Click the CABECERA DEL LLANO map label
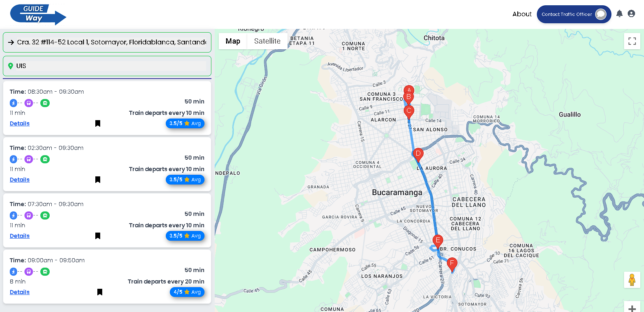This screenshot has height=312, width=644. [469, 202]
